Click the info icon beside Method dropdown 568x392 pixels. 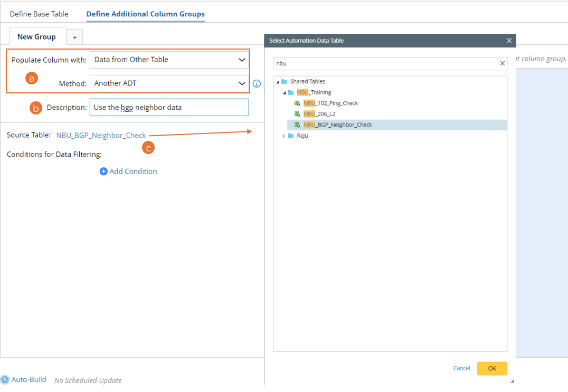pyautogui.click(x=257, y=84)
